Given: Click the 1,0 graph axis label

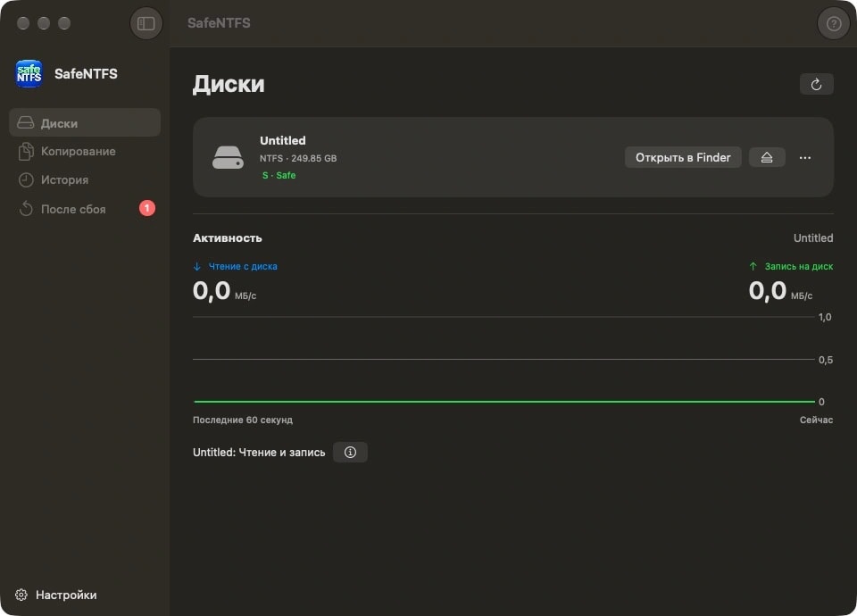Looking at the screenshot, I should pyautogui.click(x=825, y=317).
